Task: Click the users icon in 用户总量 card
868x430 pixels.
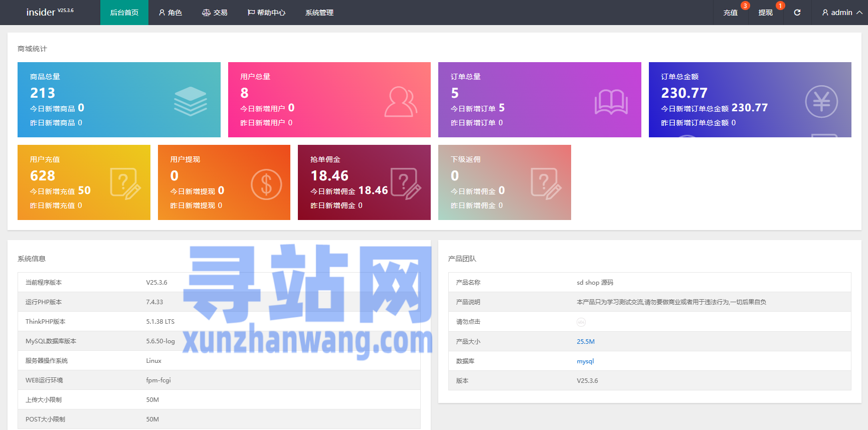Action: [x=401, y=102]
